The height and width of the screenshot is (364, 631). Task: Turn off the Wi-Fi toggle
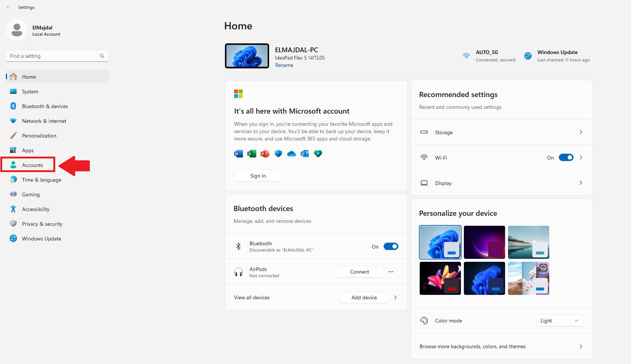click(x=566, y=157)
